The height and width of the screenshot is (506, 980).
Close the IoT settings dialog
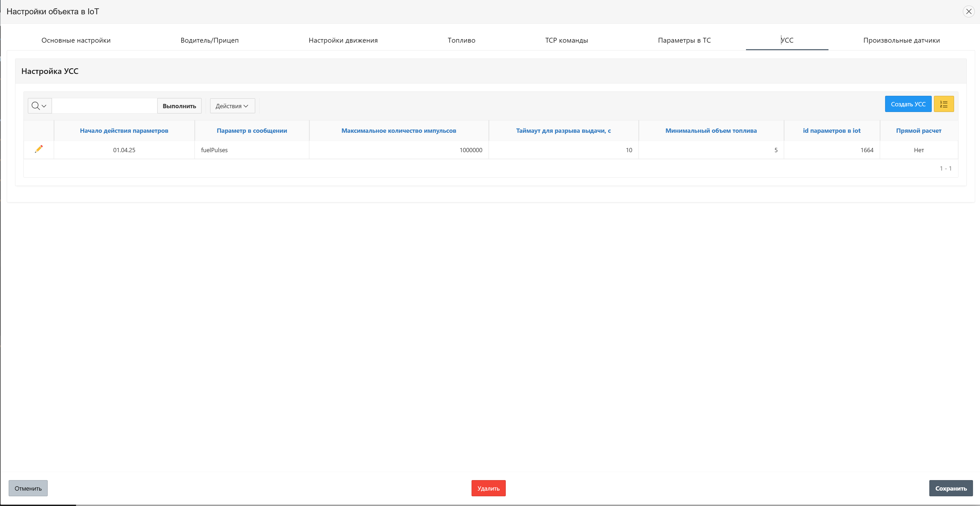pos(969,11)
